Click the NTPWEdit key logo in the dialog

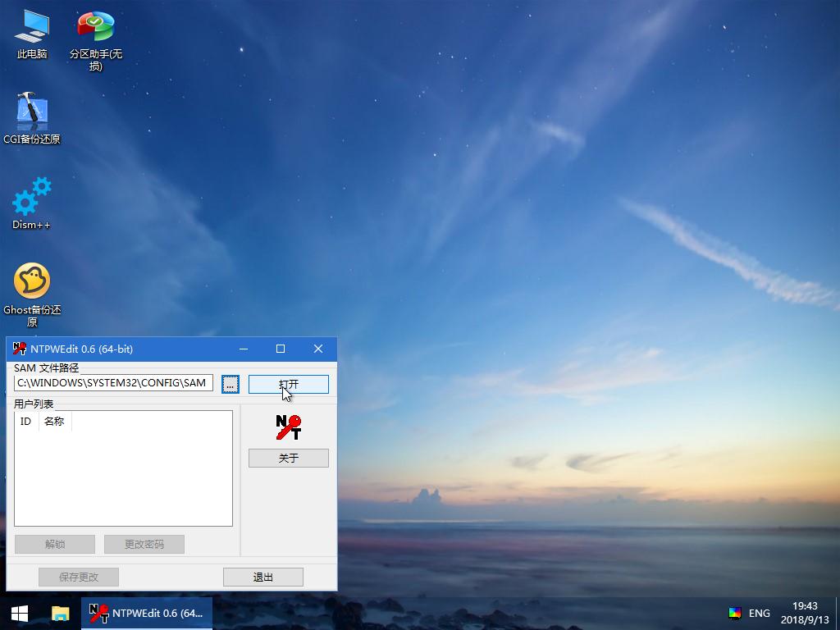(x=288, y=426)
